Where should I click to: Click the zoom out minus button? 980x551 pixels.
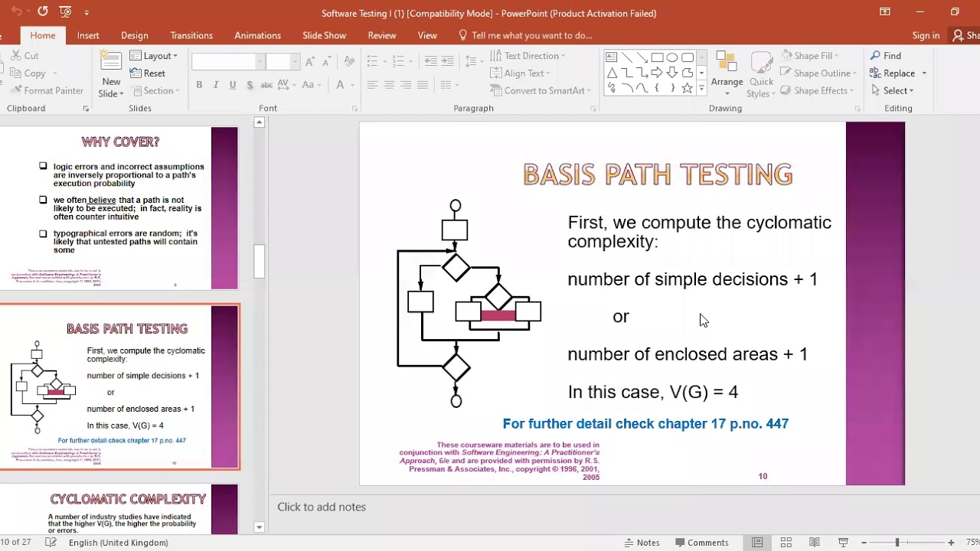(865, 543)
